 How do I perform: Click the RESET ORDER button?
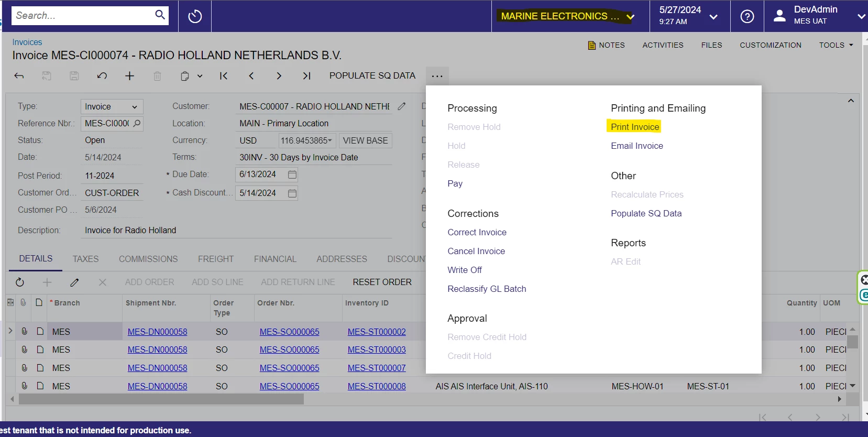click(x=382, y=282)
